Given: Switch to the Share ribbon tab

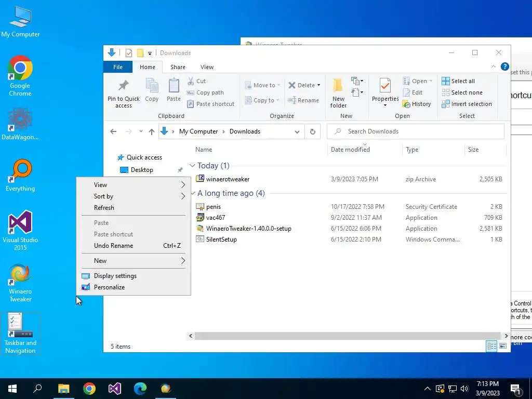Looking at the screenshot, I should point(178,67).
